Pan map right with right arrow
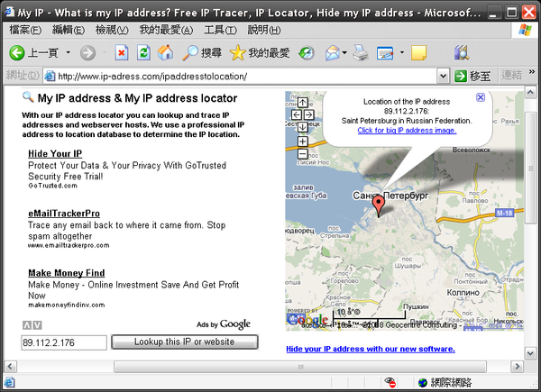This screenshot has height=392, width=541. point(308,114)
